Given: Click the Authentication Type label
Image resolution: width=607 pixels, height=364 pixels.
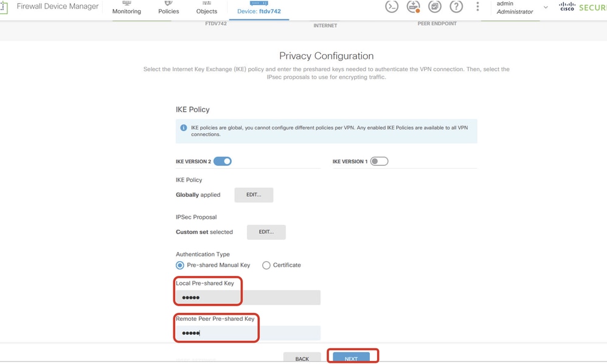Looking at the screenshot, I should [x=203, y=255].
